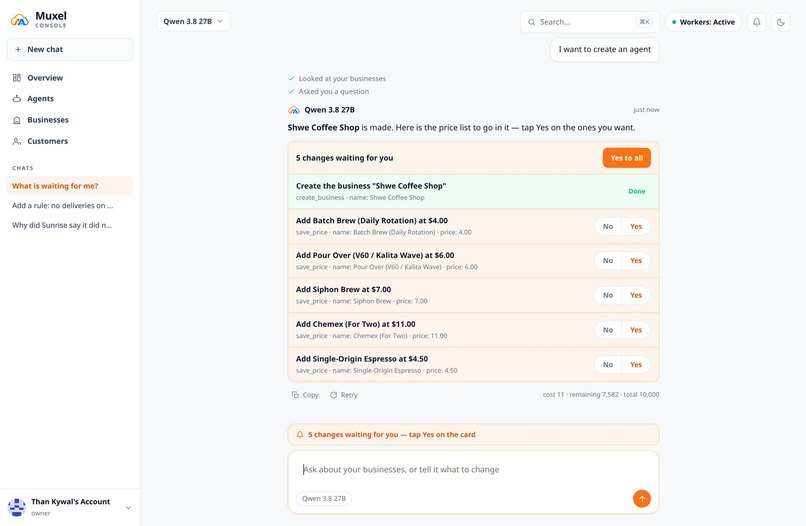This screenshot has width=806, height=526.
Task: Click the Copy button label
Action: click(310, 395)
